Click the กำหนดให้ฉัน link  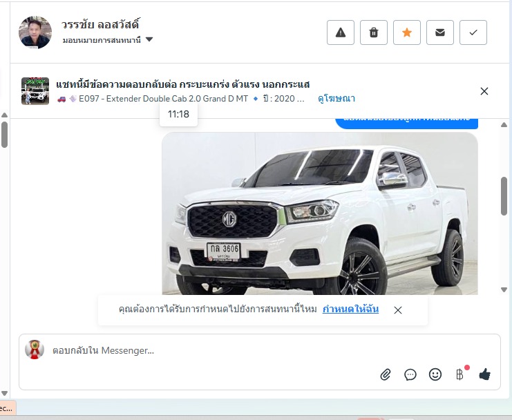click(x=351, y=309)
